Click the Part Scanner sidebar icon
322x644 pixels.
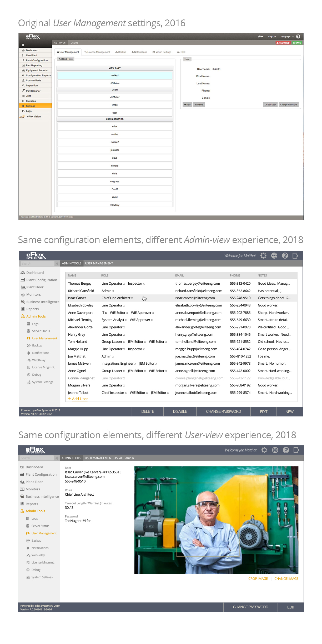[23, 91]
